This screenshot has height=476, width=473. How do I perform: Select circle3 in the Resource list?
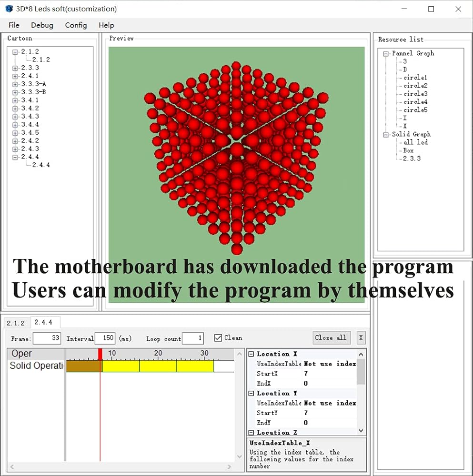point(415,93)
